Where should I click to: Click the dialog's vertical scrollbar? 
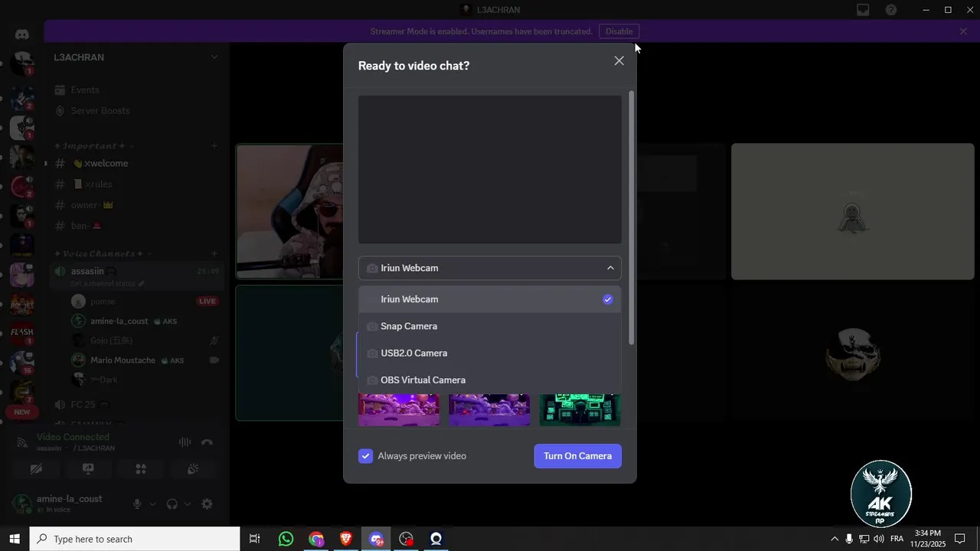click(631, 218)
